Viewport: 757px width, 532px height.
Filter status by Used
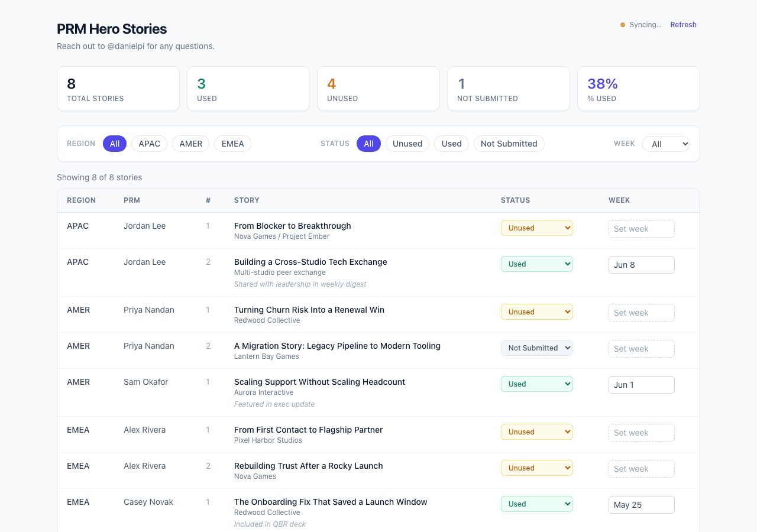point(451,144)
